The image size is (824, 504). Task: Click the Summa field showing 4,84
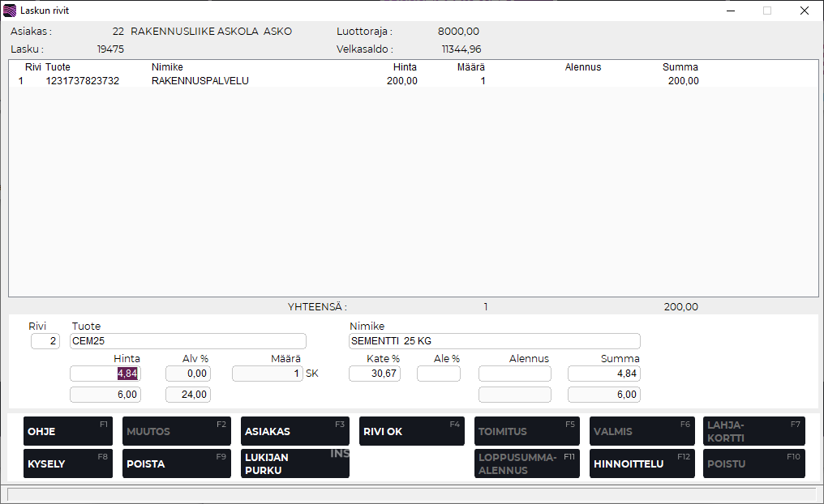[603, 374]
